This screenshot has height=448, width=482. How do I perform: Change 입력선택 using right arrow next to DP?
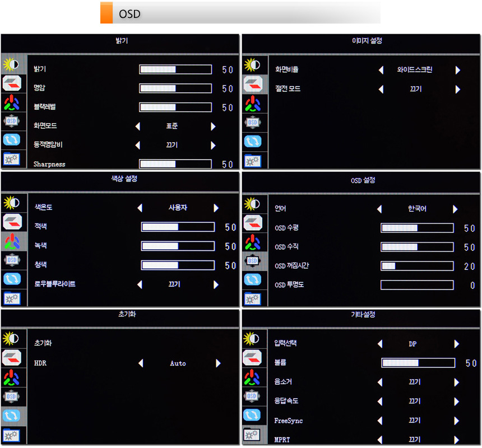(457, 344)
